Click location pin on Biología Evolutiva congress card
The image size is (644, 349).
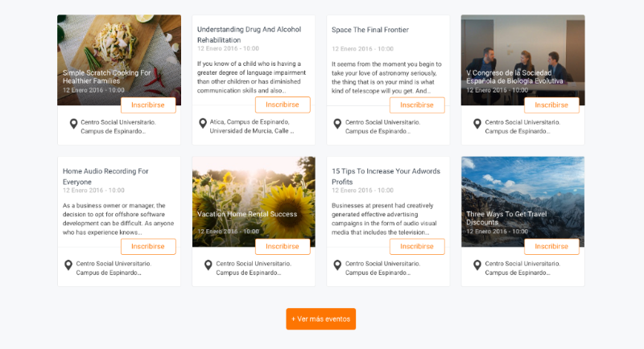(477, 124)
